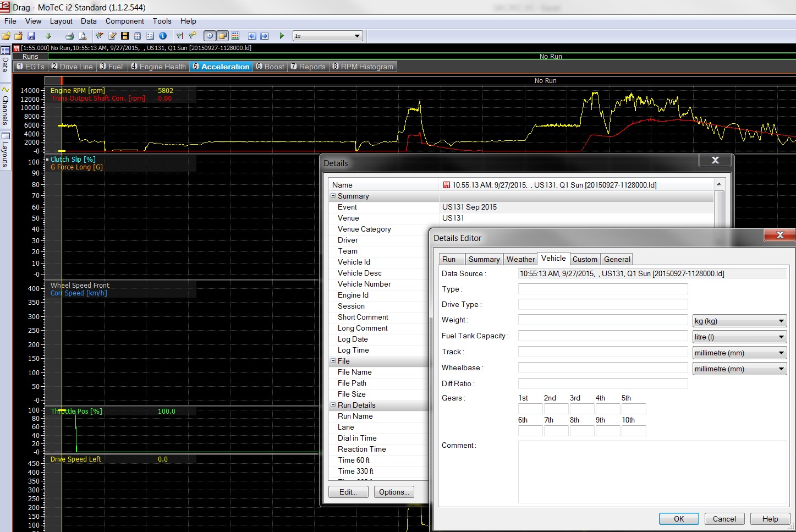Switch to the Engine Health worksheet tab
Viewport: 796px width, 532px height.
click(158, 67)
